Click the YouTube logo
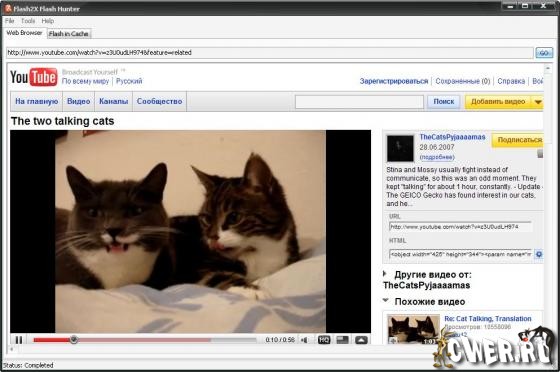560x372 pixels. tap(34, 77)
